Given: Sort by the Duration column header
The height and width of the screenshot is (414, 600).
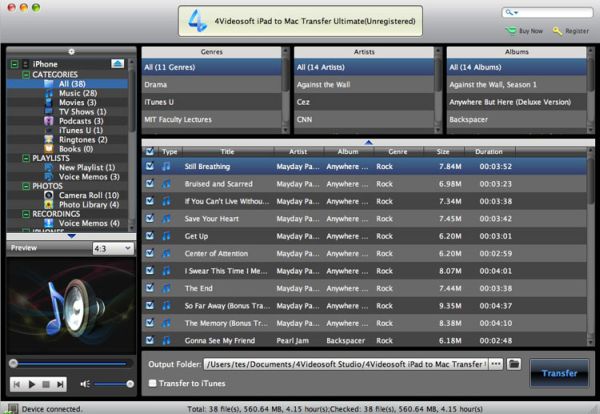Looking at the screenshot, I should point(489,152).
